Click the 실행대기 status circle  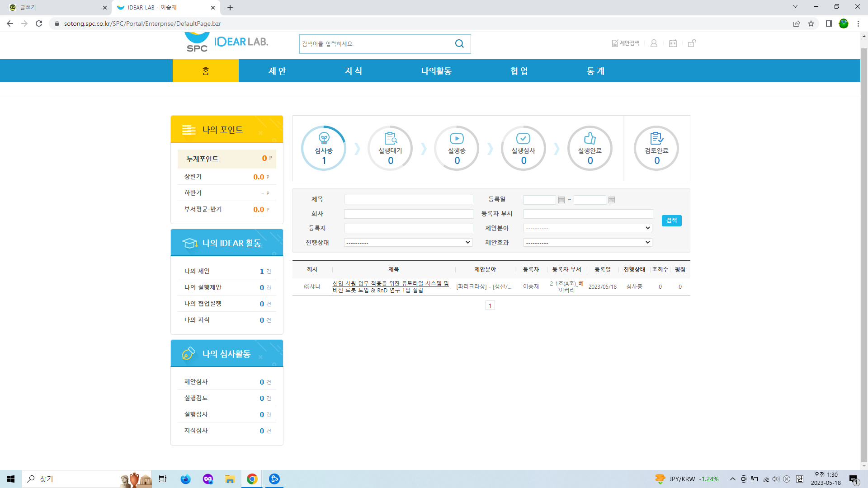tap(390, 148)
